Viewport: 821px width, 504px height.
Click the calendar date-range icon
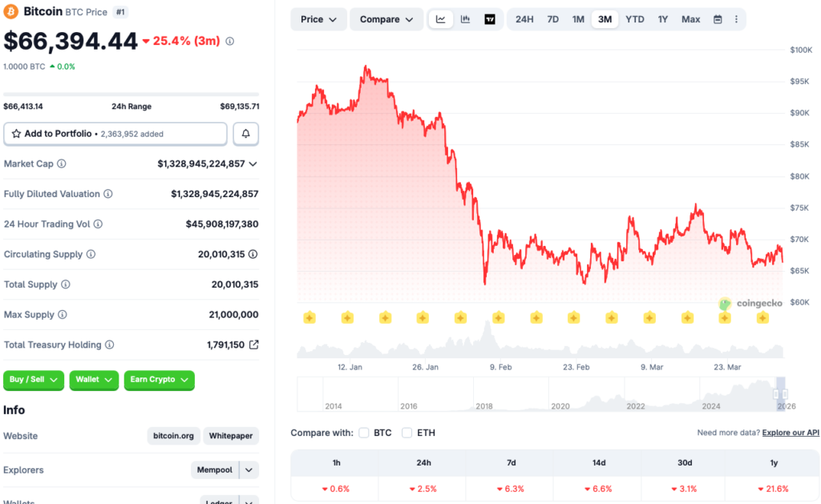coord(717,18)
